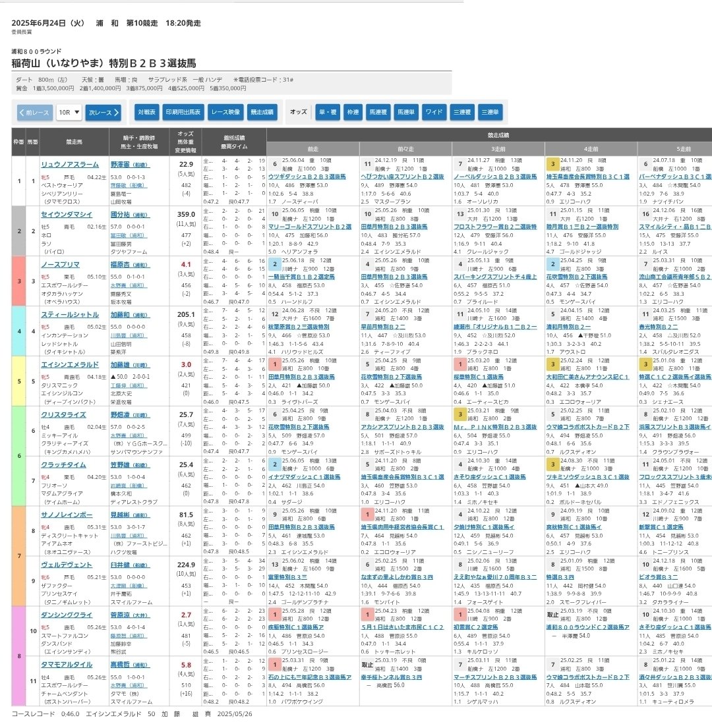Viewport: 712px width, 728px height.
Task: Open race 初雷賞Ｃ２選定馬 result
Action: tap(476, 627)
